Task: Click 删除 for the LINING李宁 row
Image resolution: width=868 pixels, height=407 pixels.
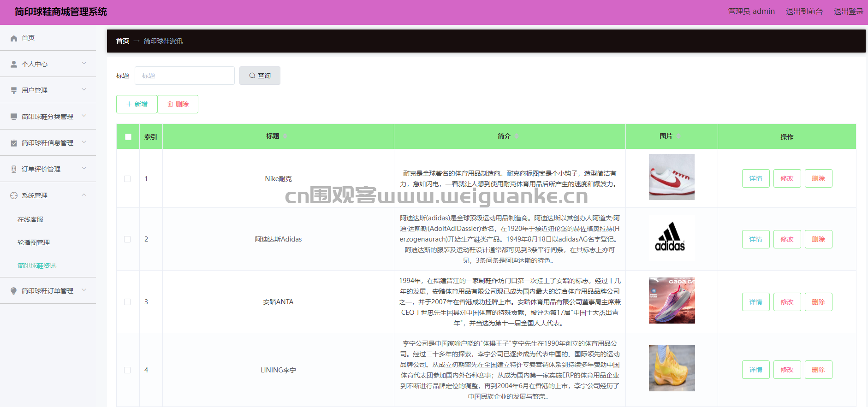Action: [819, 370]
